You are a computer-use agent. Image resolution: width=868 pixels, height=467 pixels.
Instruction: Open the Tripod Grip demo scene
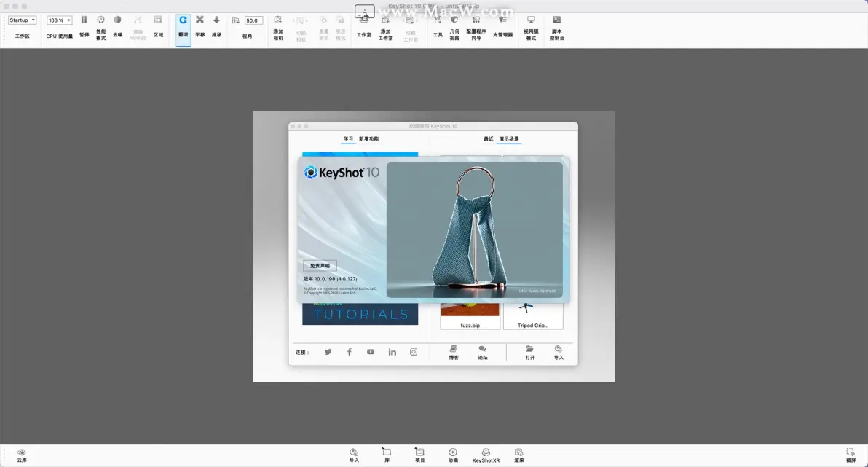[532, 316]
